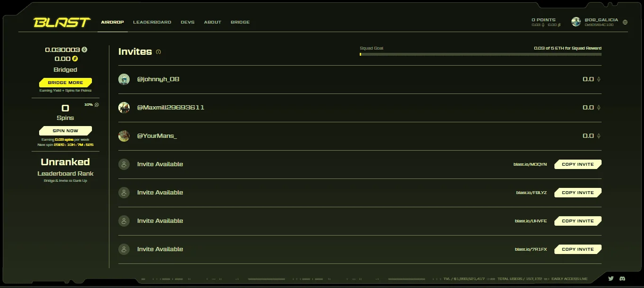Click @Maxmill29693611 avatar
Viewport: 644px width, 288px height.
tap(124, 108)
